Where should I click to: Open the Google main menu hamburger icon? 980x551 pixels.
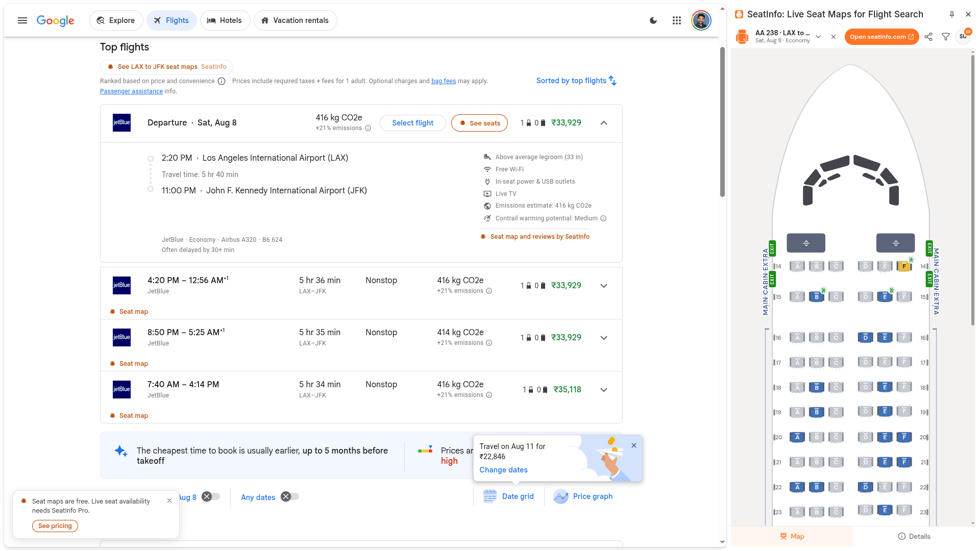click(22, 20)
